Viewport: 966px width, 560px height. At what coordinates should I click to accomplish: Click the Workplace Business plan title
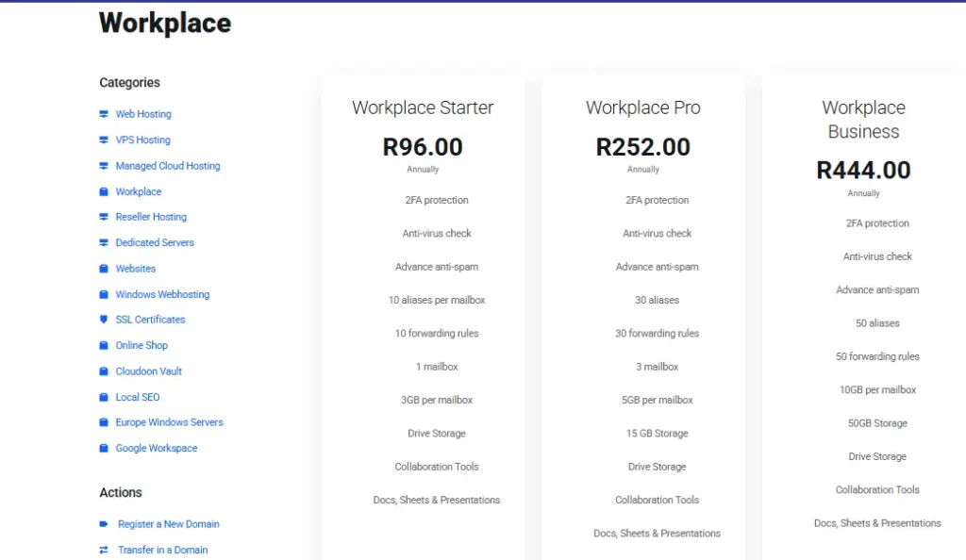pos(863,120)
